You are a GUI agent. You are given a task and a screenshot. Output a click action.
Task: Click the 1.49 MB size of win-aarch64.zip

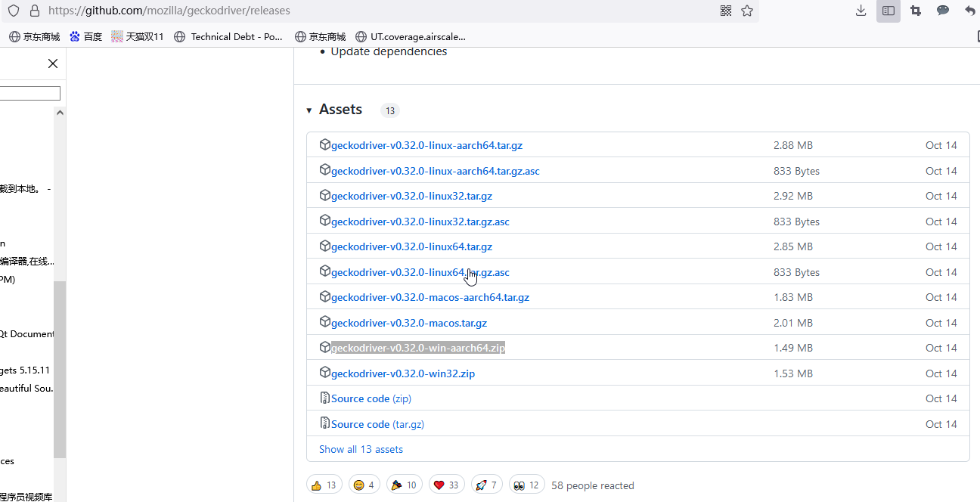tap(793, 348)
